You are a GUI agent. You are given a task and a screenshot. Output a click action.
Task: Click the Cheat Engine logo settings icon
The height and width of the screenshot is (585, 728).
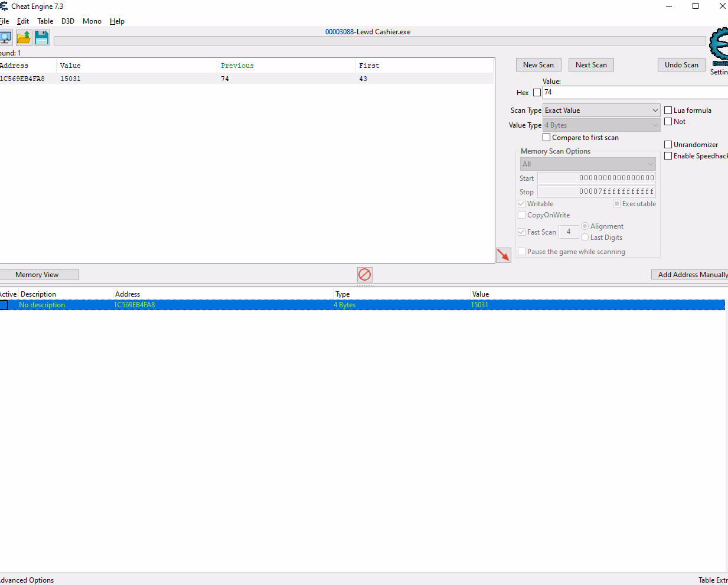click(x=719, y=47)
